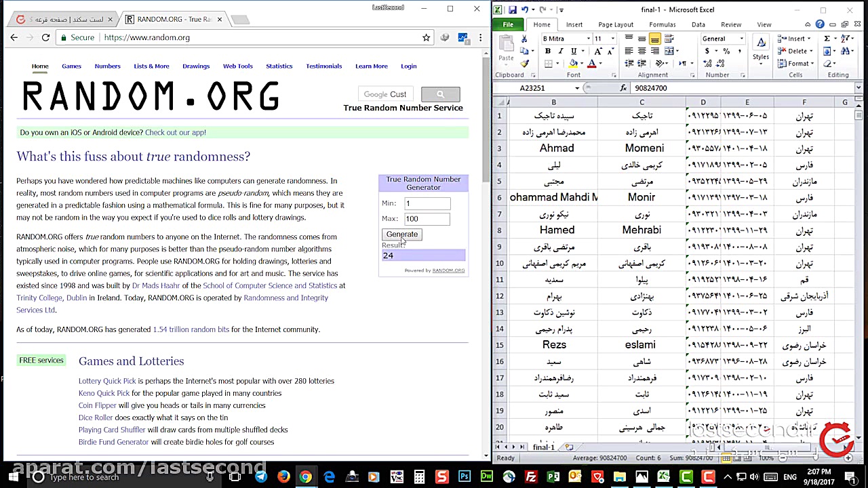Switch to the Page Layout tab
Image resolution: width=868 pixels, height=488 pixels.
[x=616, y=24]
